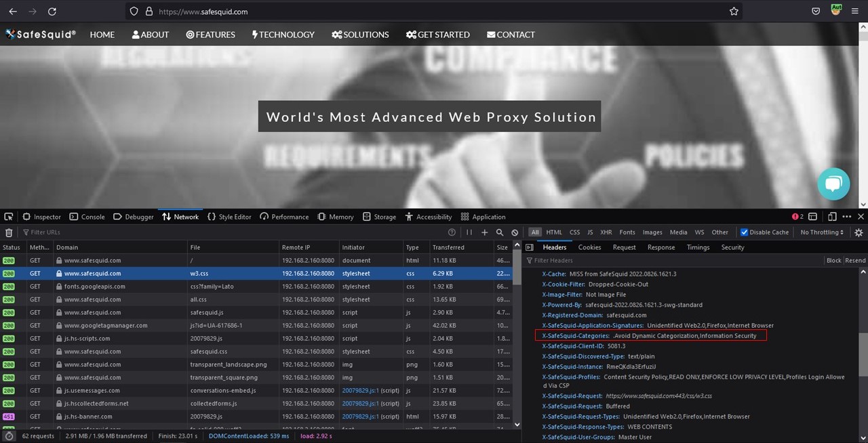This screenshot has height=443, width=868.
Task: Click the error count badge showing 2
Action: point(797,217)
